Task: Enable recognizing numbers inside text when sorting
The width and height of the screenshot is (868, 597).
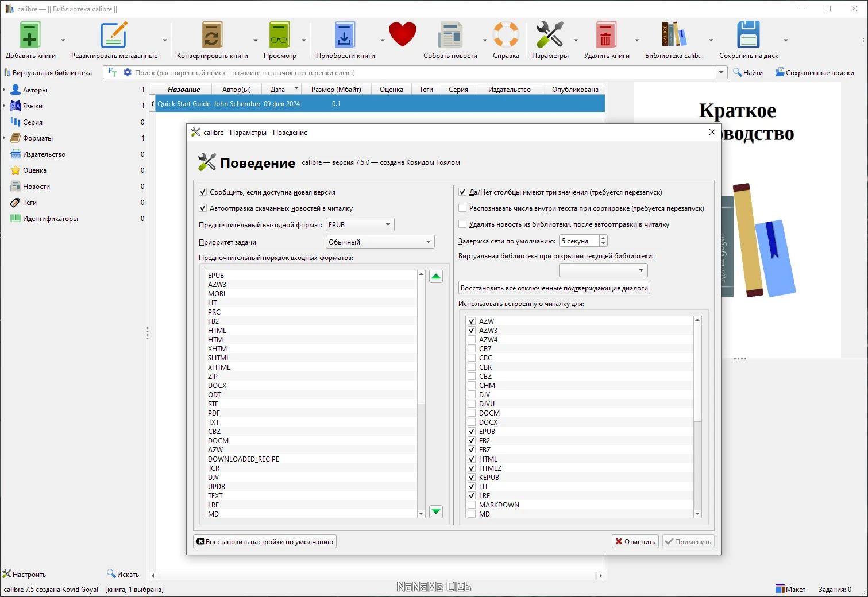Action: [x=462, y=208]
